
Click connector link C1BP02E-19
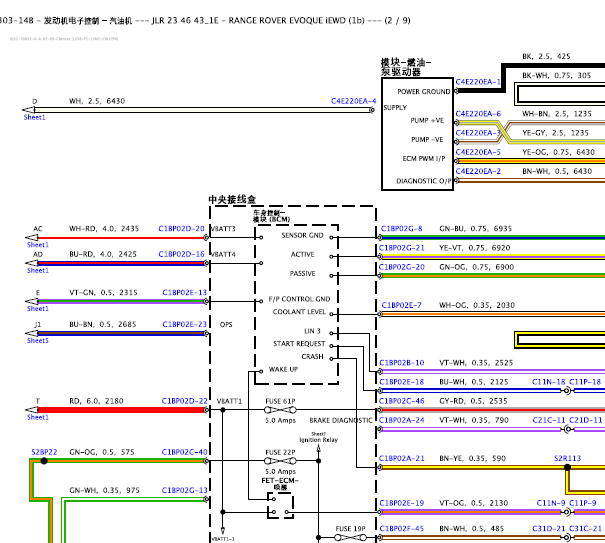pyautogui.click(x=401, y=503)
